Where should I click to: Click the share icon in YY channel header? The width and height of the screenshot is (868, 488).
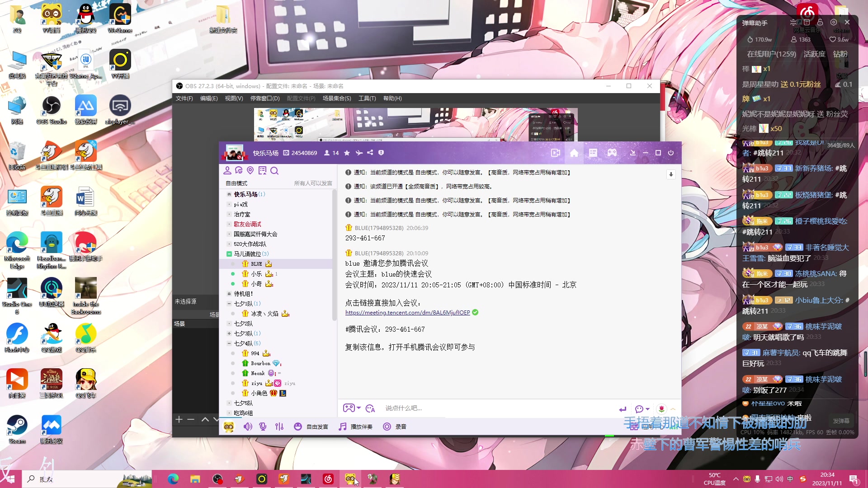370,153
